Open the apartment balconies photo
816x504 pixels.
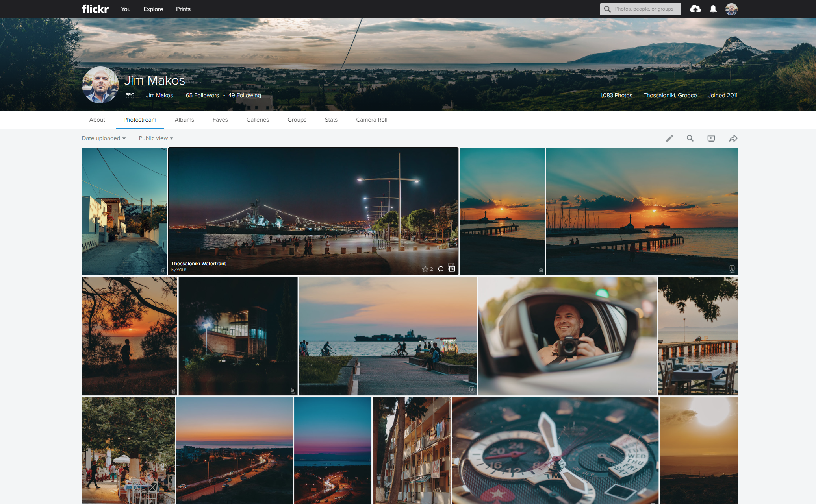[412, 450]
